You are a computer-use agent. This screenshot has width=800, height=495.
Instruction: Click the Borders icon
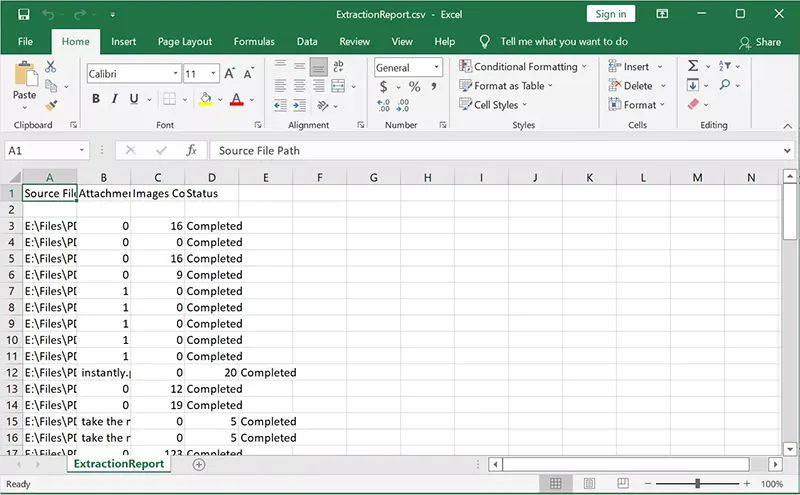(169, 98)
